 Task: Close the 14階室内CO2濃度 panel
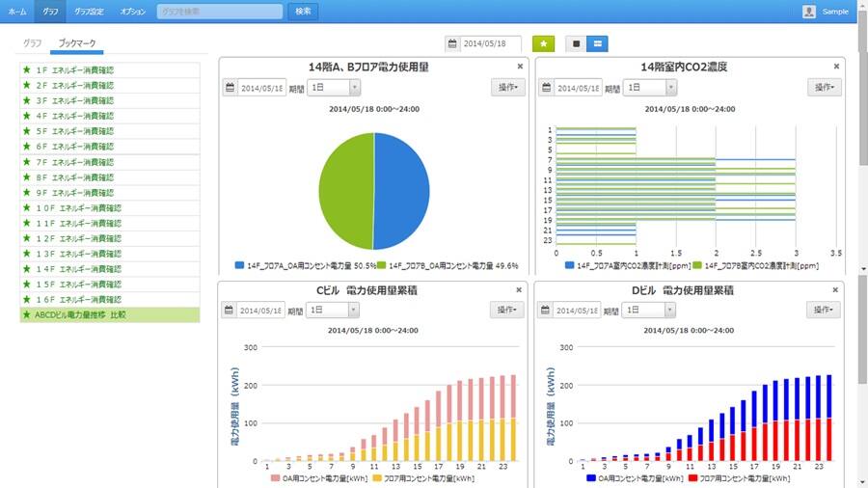click(x=836, y=67)
